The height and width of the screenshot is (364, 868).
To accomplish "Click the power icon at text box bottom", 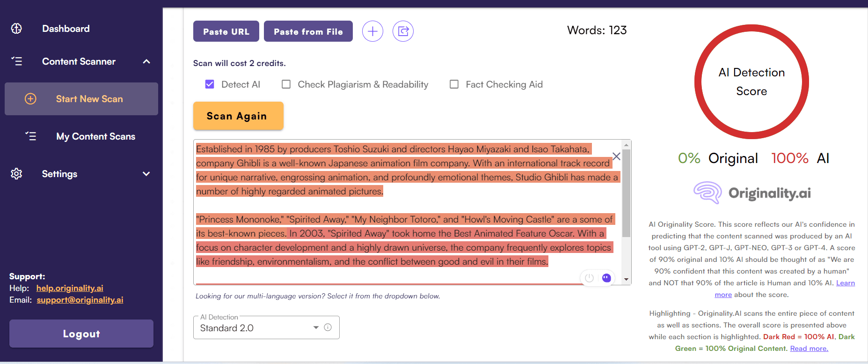I will tap(589, 278).
